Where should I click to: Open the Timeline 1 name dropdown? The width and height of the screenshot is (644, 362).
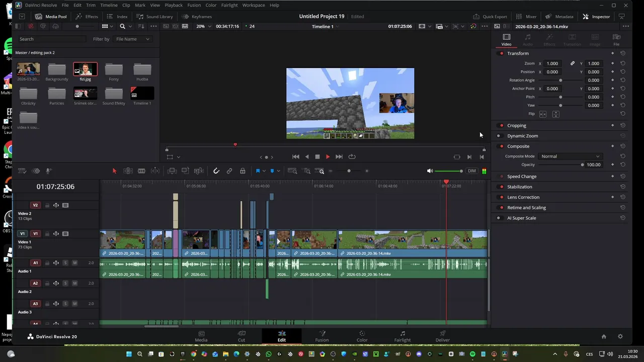coord(326,26)
